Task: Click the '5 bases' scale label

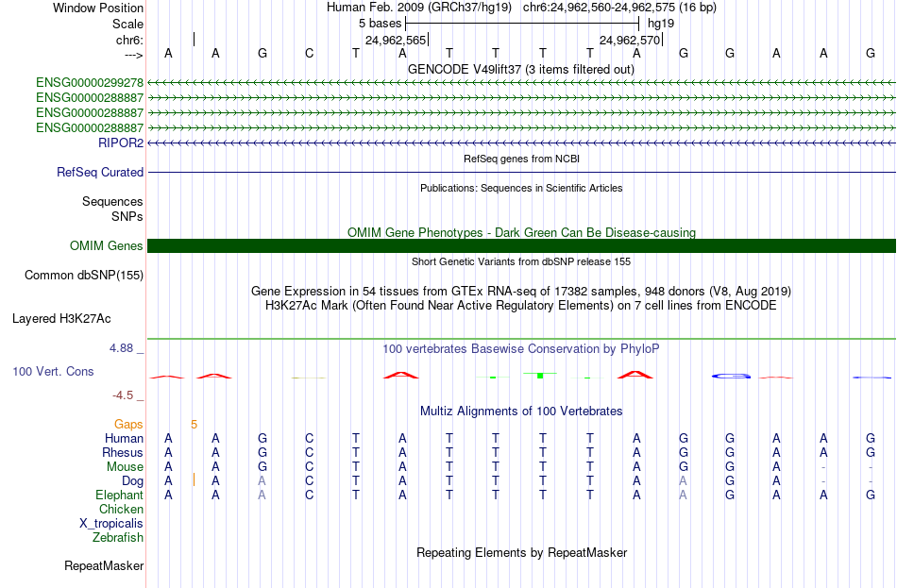Action: (380, 24)
